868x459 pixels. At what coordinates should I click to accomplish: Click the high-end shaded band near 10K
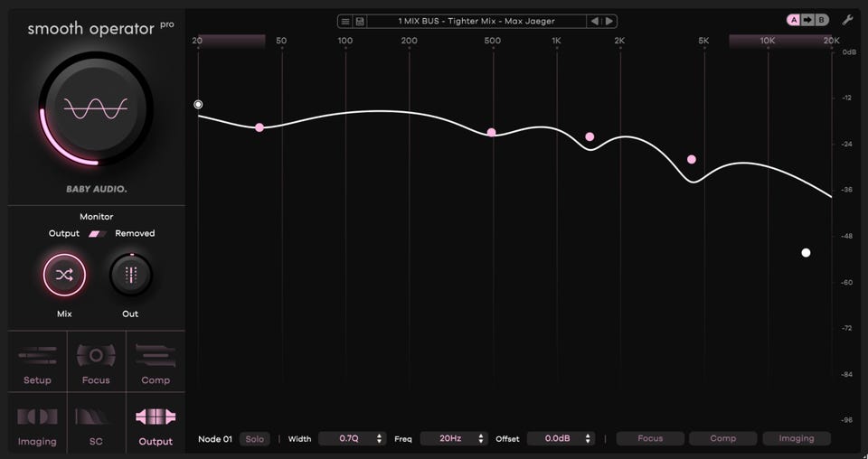pos(780,41)
